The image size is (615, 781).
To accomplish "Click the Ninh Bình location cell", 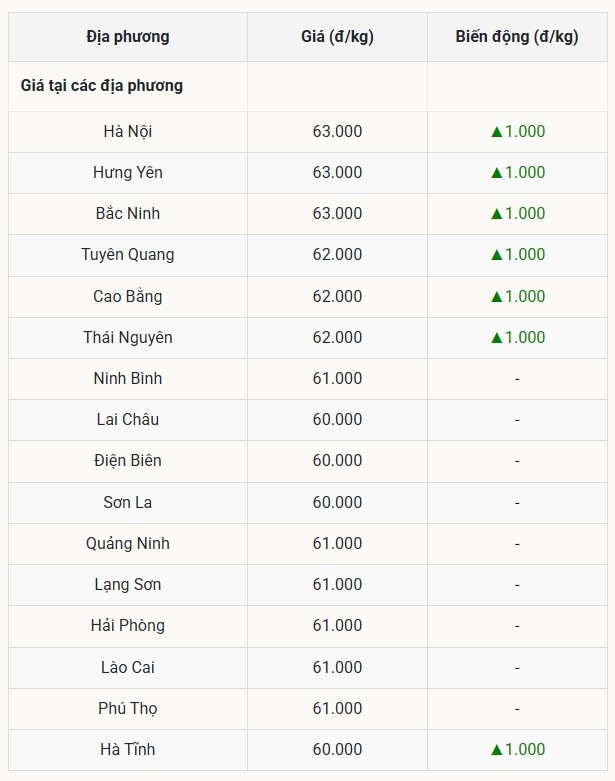I will 128,379.
